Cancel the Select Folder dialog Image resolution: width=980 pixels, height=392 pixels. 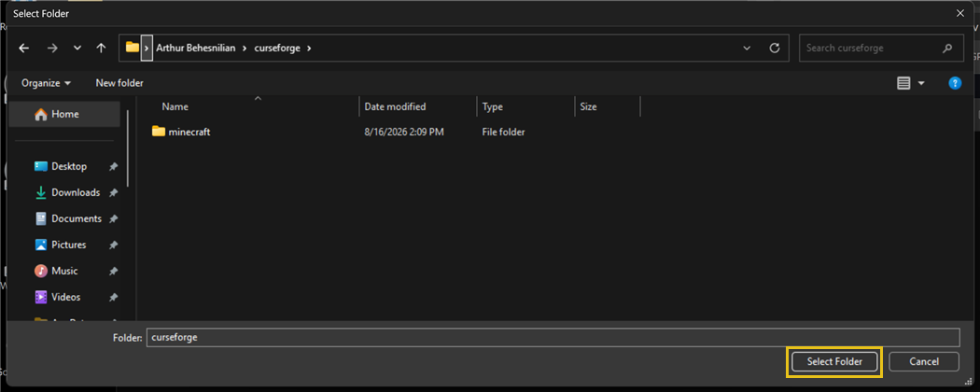(x=924, y=361)
